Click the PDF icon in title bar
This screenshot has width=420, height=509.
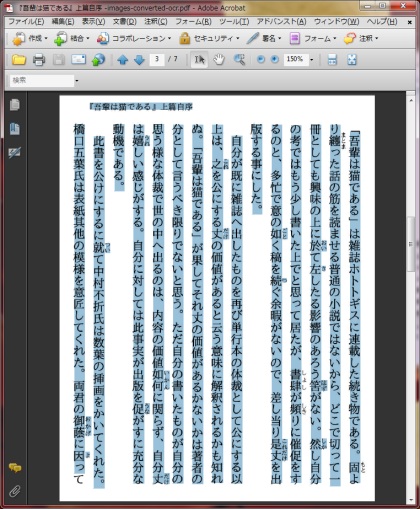[10, 8]
